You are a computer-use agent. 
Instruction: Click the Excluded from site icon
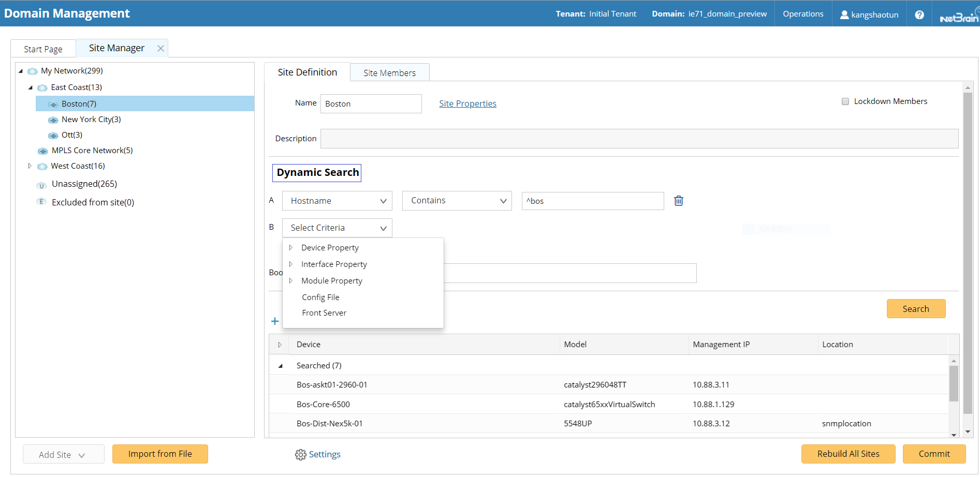coord(42,202)
